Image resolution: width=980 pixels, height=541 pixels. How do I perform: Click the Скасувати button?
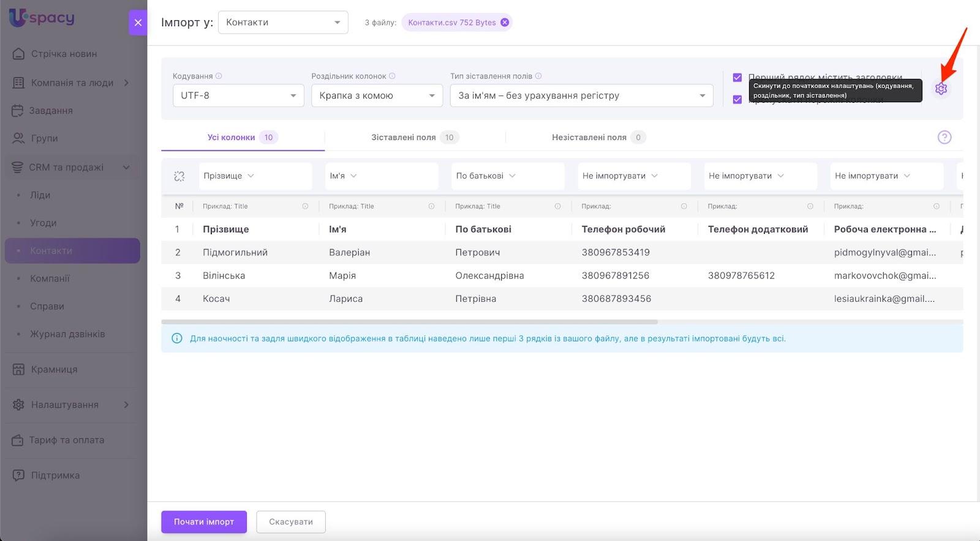(x=291, y=522)
